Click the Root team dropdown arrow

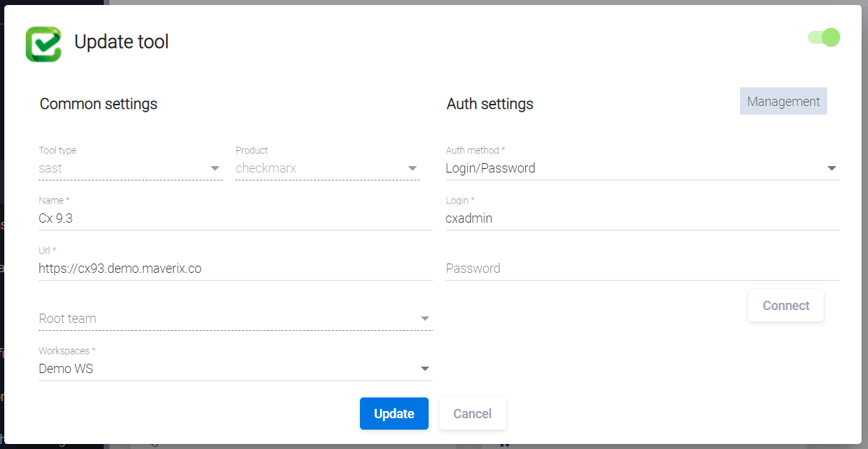425,319
